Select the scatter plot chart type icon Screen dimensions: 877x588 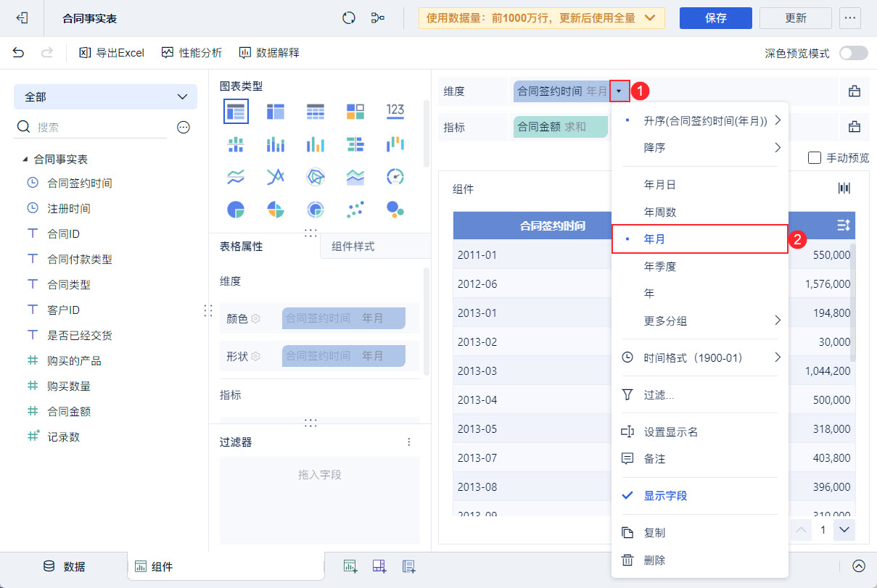[x=355, y=210]
